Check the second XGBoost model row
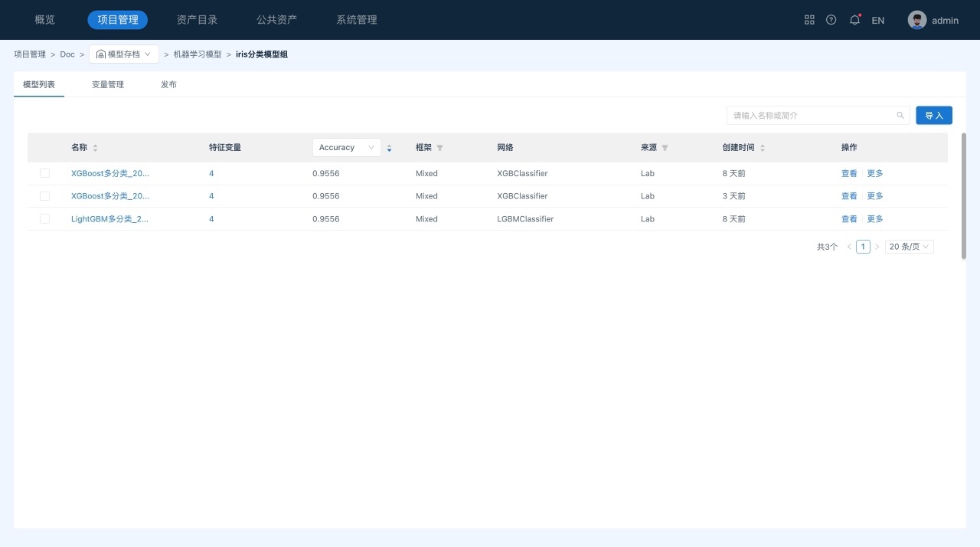Image resolution: width=980 pixels, height=547 pixels. (44, 196)
